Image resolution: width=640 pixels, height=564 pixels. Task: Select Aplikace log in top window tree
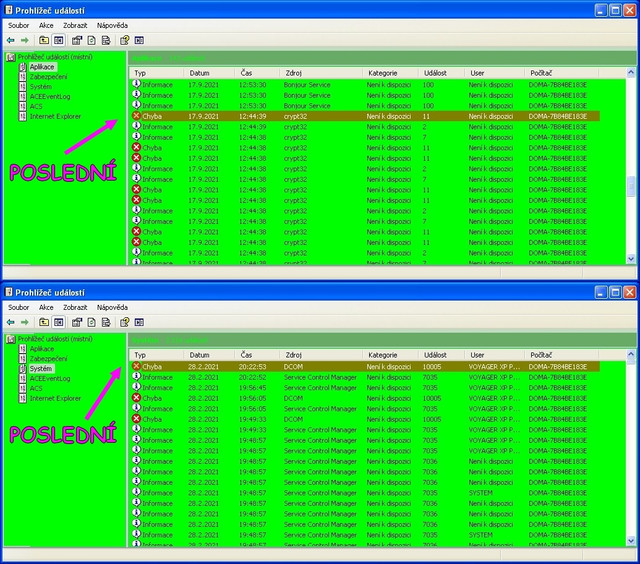click(42, 67)
